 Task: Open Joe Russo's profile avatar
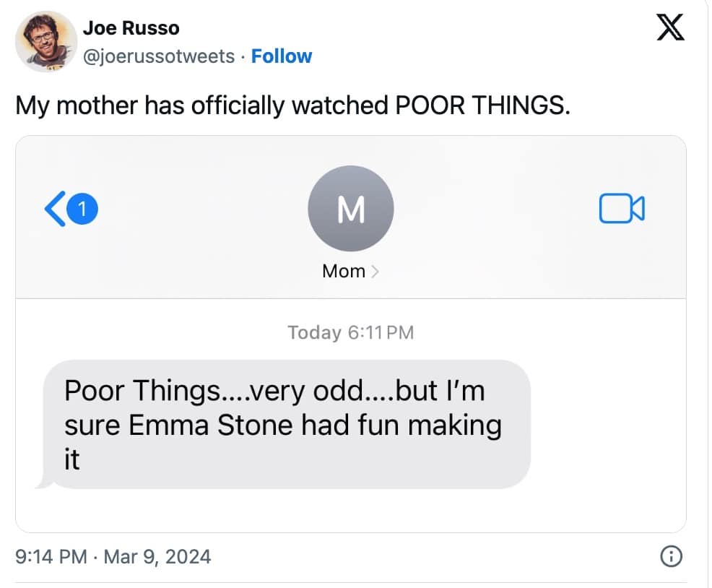point(45,40)
